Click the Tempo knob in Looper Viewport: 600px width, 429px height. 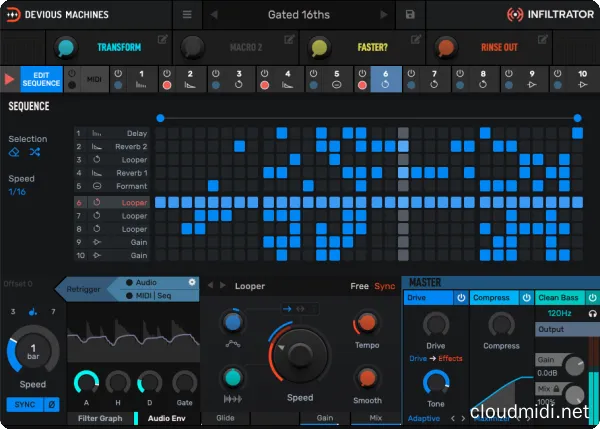[367, 324]
